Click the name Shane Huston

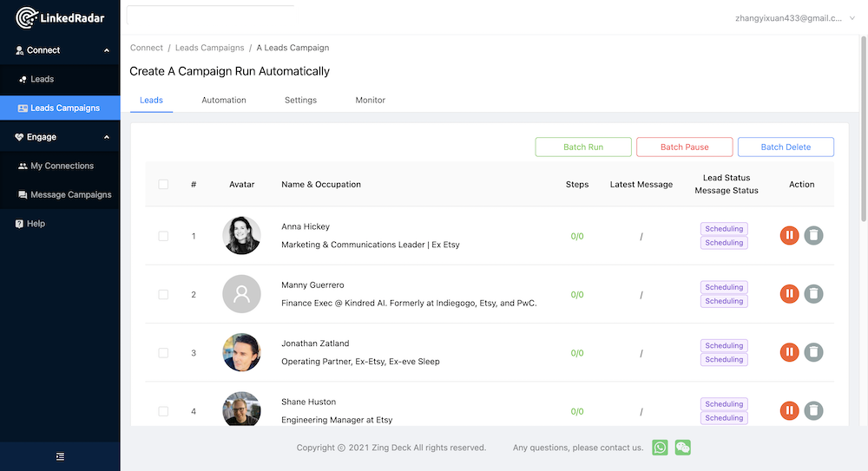(308, 402)
